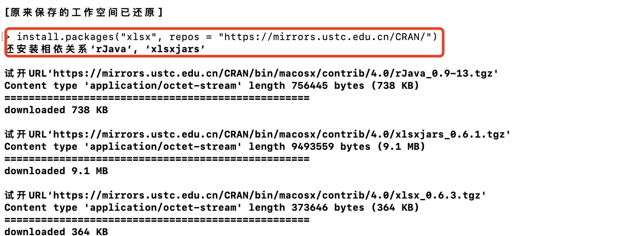Viewport: 644px width, 236px height.
Task: Open the xlsxjars_0.6.1.tgz download URL
Action: coord(281,135)
